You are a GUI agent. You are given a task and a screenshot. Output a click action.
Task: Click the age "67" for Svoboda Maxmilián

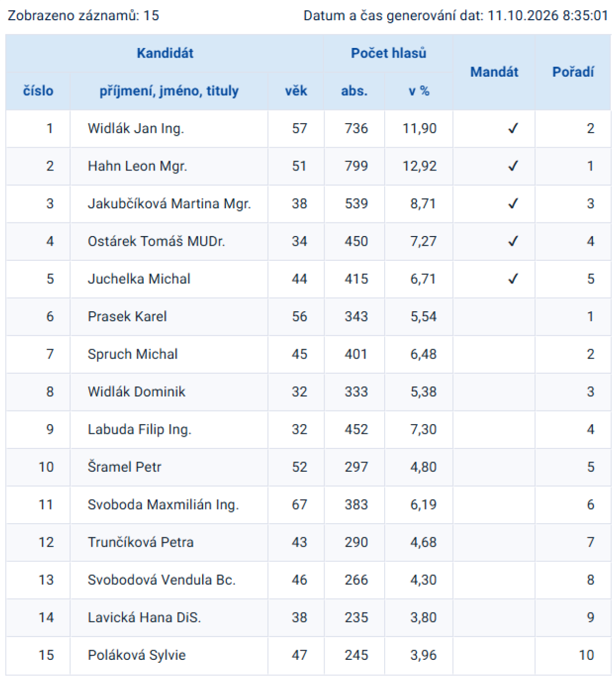pos(299,504)
